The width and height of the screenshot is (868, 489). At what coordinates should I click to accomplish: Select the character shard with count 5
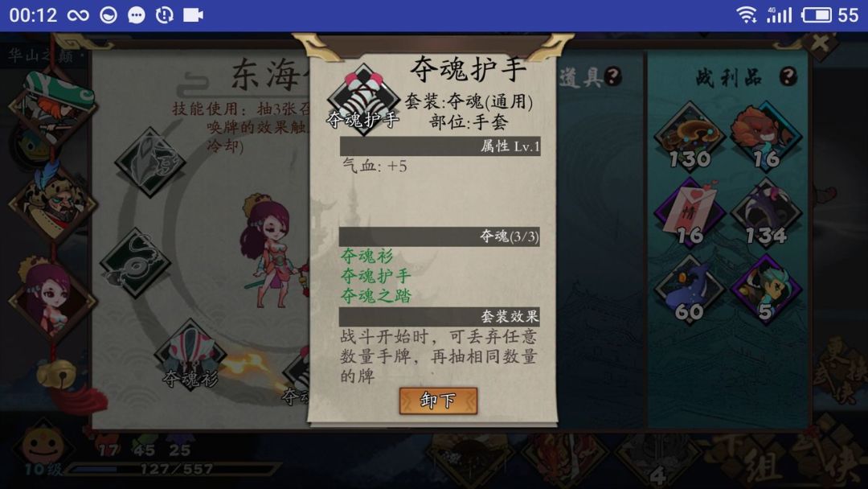pyautogui.click(x=766, y=290)
